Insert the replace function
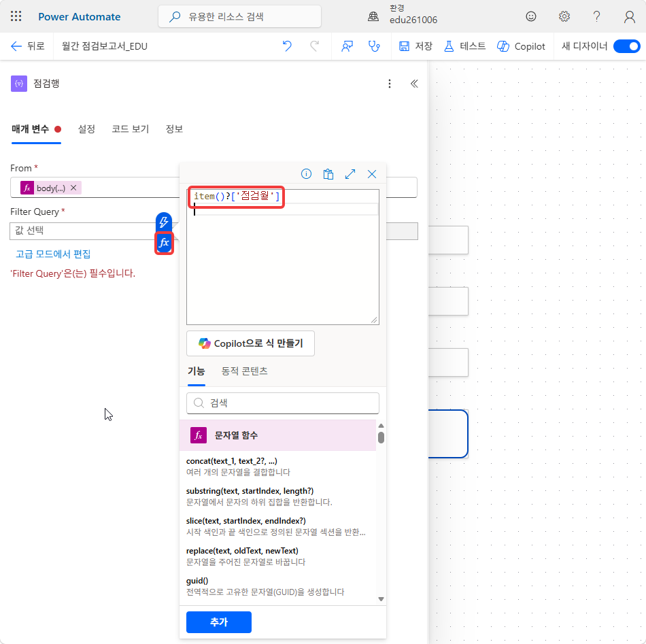 (x=277, y=556)
